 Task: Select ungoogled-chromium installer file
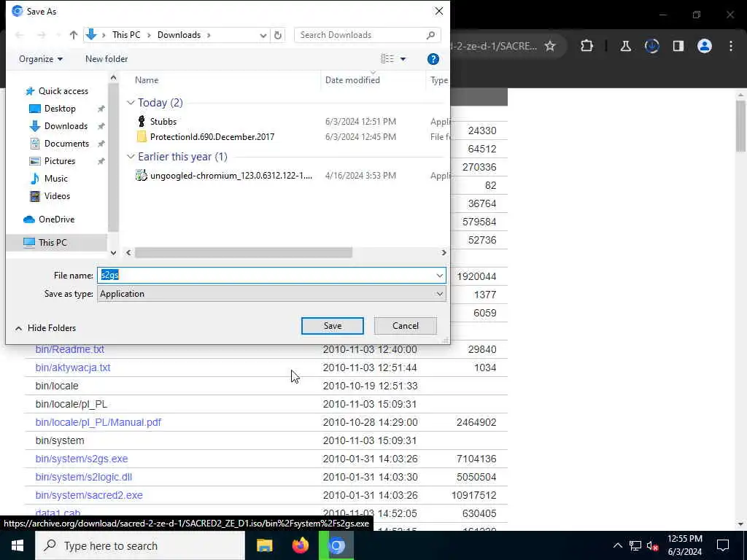[x=231, y=175]
